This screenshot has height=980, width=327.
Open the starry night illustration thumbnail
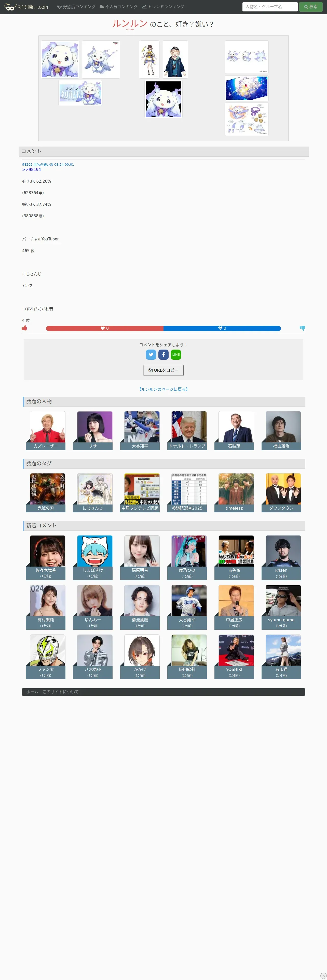[x=247, y=88]
